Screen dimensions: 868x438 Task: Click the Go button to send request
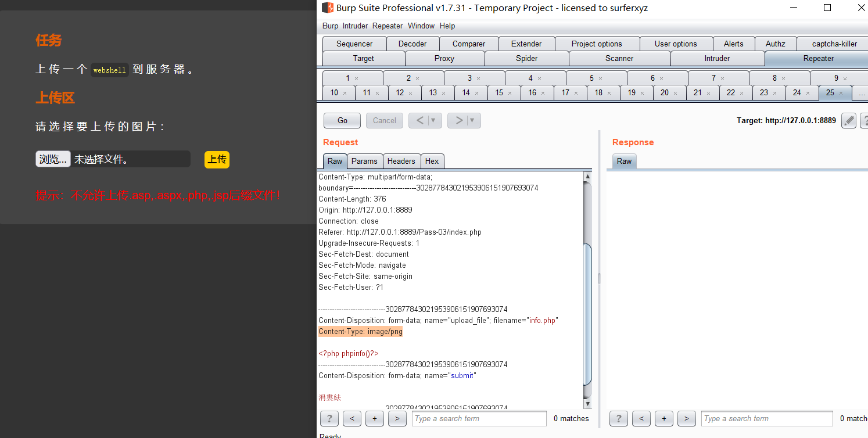(342, 120)
